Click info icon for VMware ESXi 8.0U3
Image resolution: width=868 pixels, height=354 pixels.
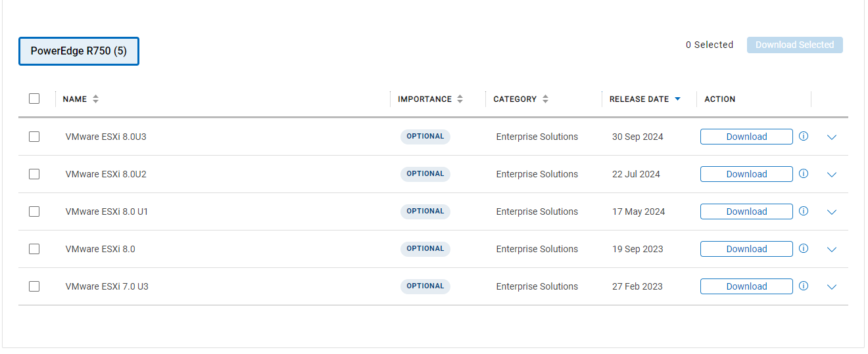[803, 137]
